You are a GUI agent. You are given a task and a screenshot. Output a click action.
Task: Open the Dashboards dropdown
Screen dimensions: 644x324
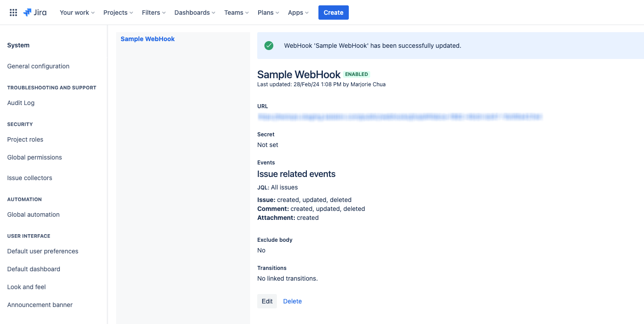click(194, 13)
